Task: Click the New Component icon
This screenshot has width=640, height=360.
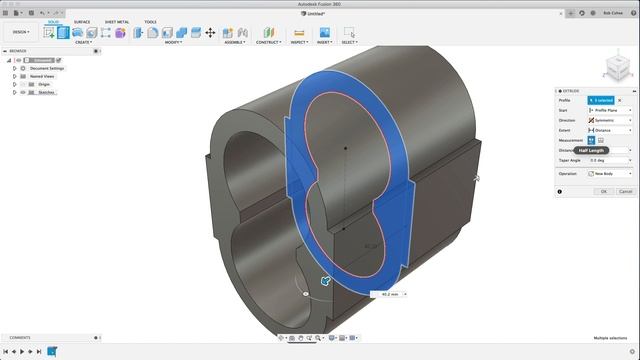Action: coord(228,33)
